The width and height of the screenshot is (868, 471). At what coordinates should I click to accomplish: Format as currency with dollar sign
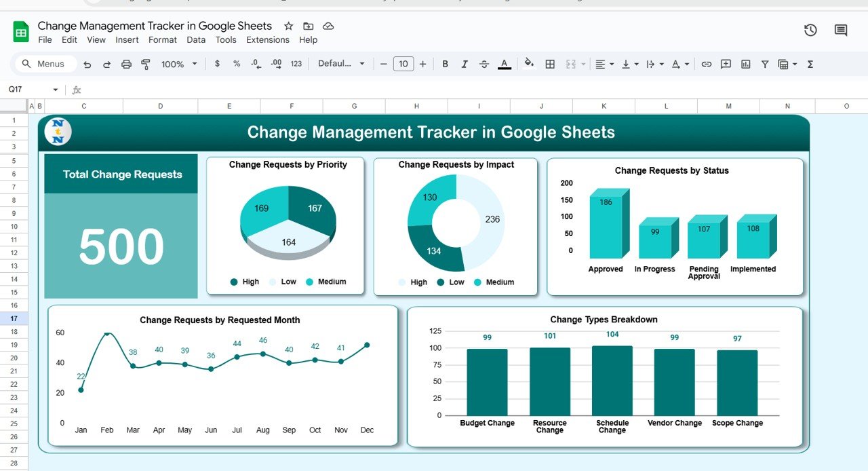pos(217,64)
